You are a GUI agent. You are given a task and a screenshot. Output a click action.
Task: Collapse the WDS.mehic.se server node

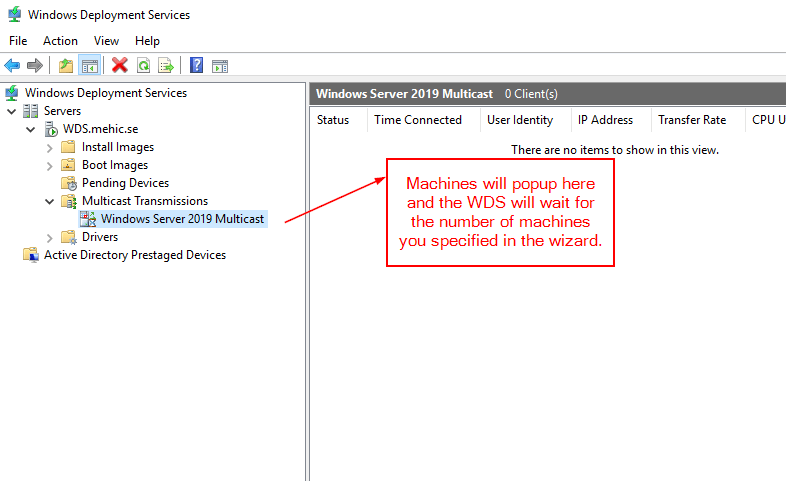coord(31,129)
